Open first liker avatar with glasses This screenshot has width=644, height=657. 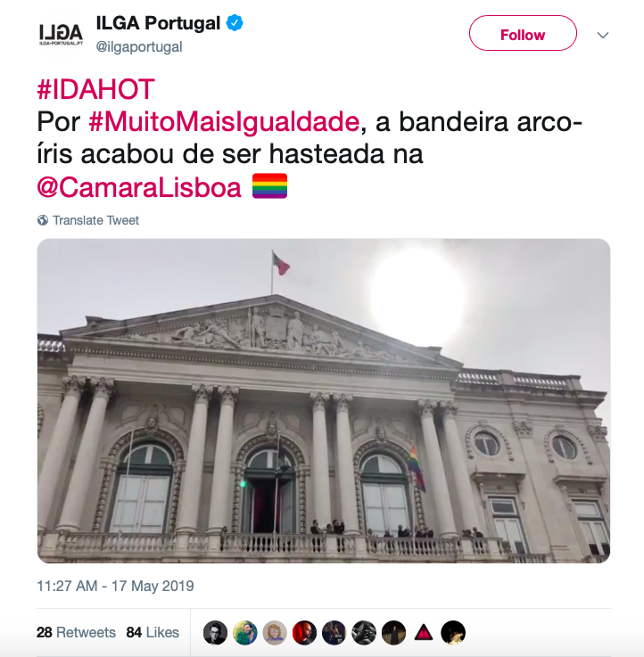click(x=215, y=633)
